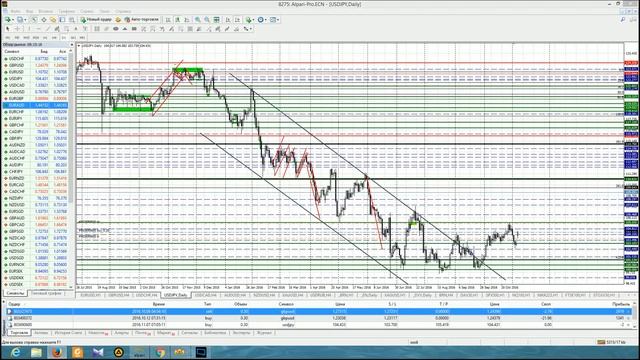Screen dimensions: 640x360
Task: Tile chart windows with grid icon
Action: tap(216, 20)
